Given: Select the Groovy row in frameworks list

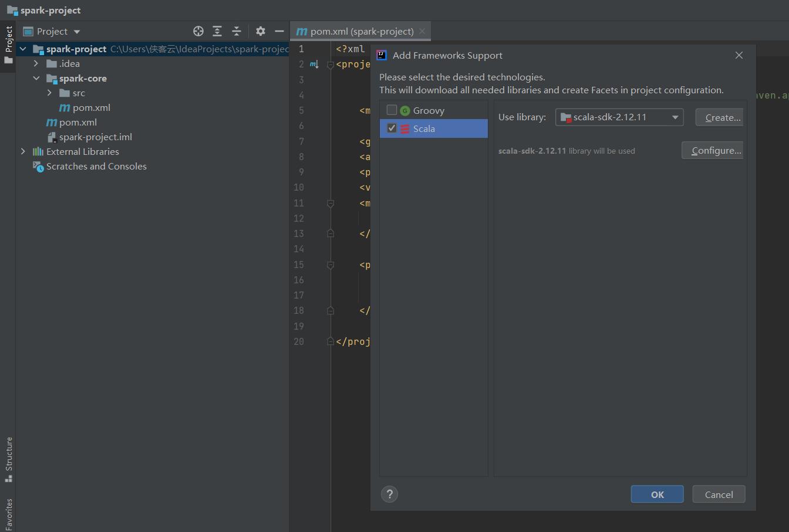Looking at the screenshot, I should tap(434, 110).
